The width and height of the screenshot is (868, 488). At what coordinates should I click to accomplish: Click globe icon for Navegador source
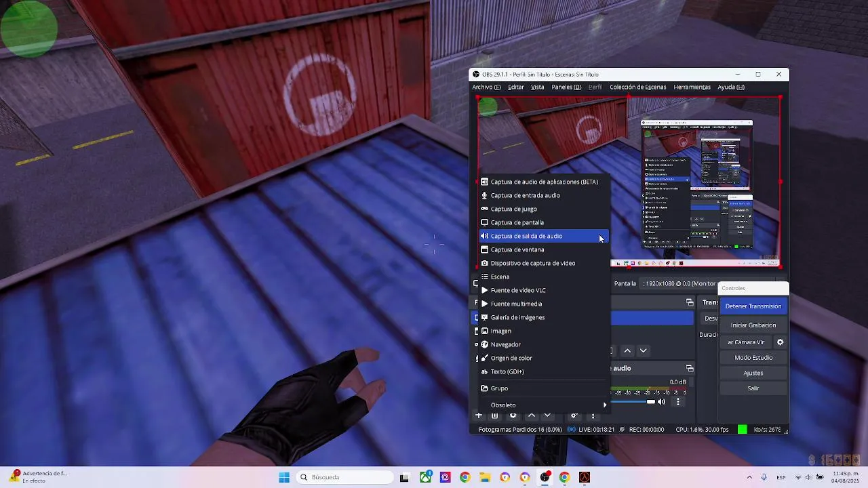484,344
